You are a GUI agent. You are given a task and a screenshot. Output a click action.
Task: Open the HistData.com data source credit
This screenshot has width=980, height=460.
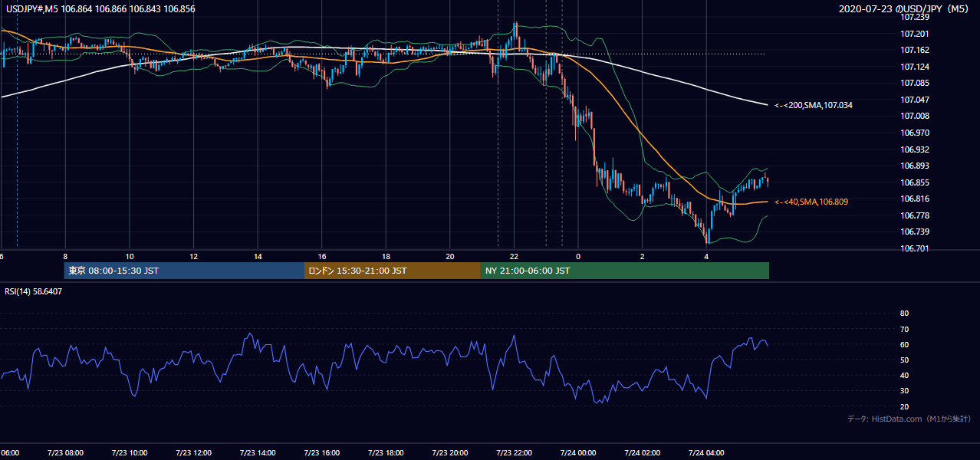(x=909, y=419)
